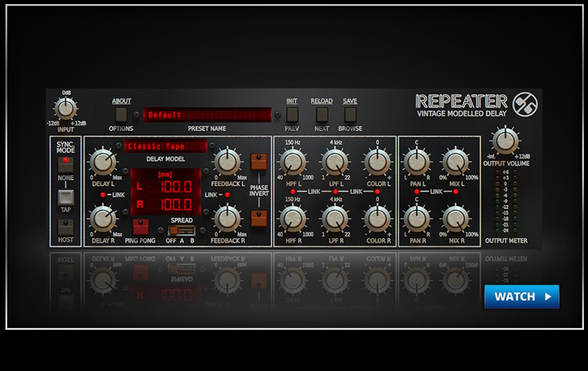Open the Default preset name display
The width and height of the screenshot is (588, 371).
[207, 115]
